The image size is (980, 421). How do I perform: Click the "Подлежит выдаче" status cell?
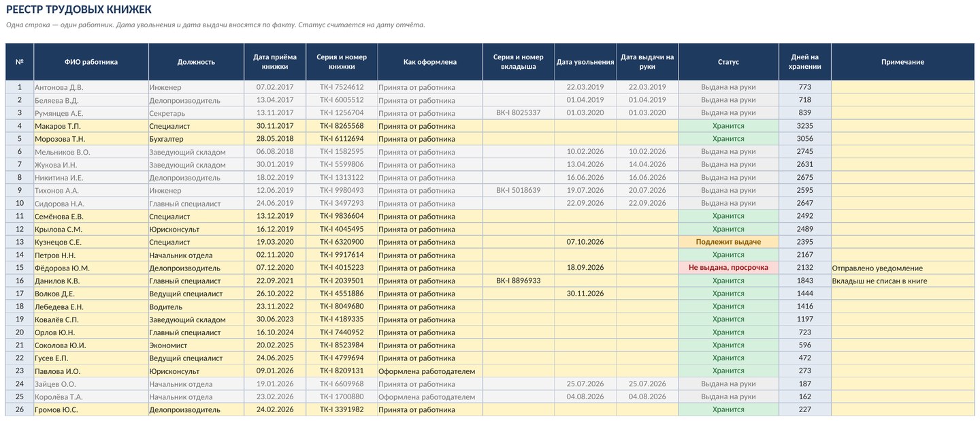pos(728,242)
